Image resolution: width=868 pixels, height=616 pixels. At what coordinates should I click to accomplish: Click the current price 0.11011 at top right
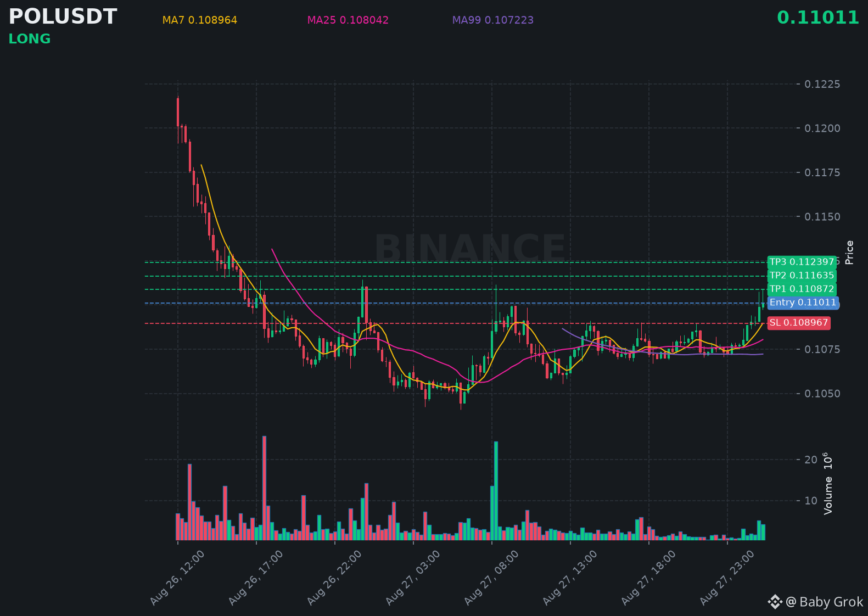click(x=818, y=18)
